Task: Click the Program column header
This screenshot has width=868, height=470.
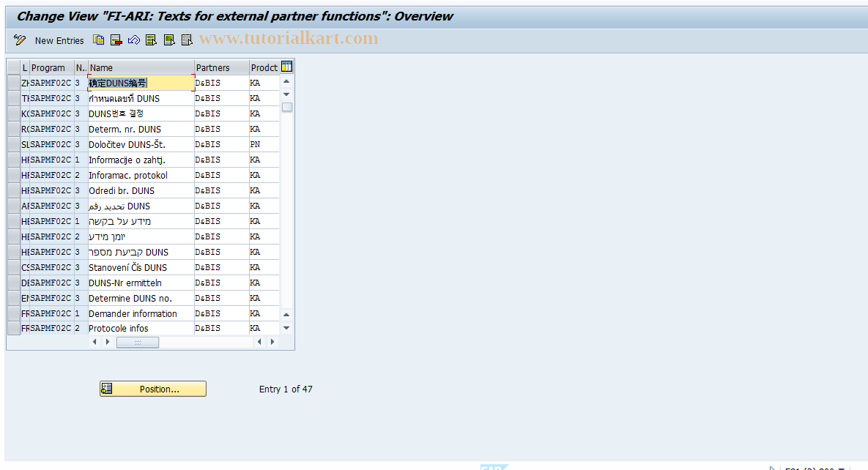Action: point(52,67)
